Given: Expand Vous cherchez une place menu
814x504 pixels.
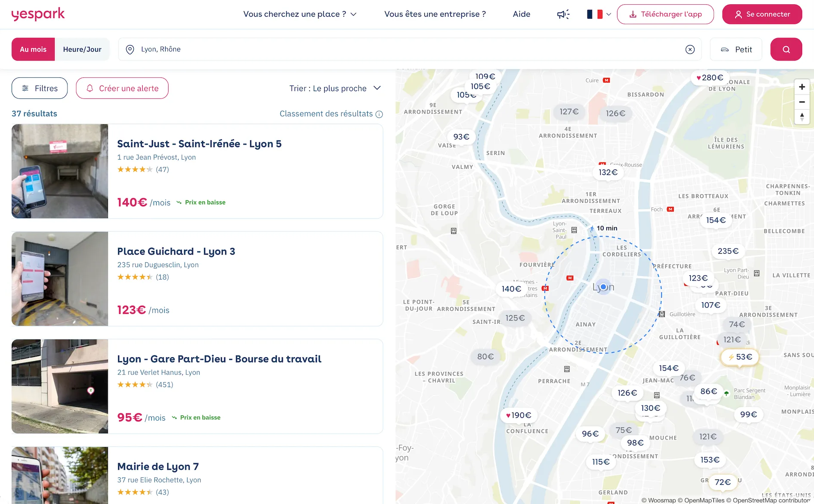Looking at the screenshot, I should pyautogui.click(x=300, y=14).
